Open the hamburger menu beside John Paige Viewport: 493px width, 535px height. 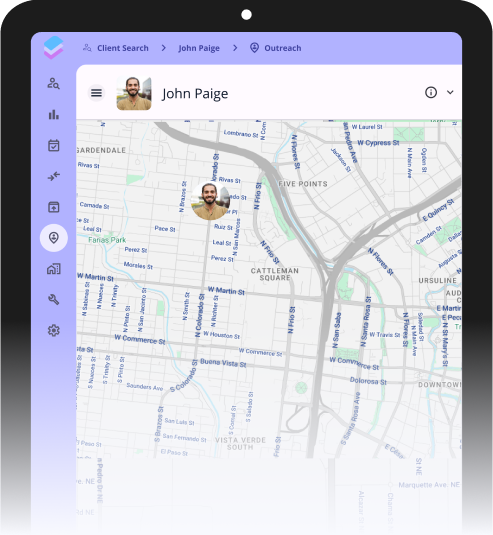tap(96, 92)
